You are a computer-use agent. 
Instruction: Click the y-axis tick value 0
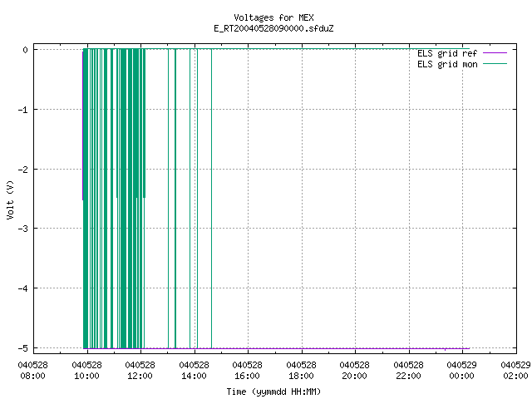coord(25,50)
